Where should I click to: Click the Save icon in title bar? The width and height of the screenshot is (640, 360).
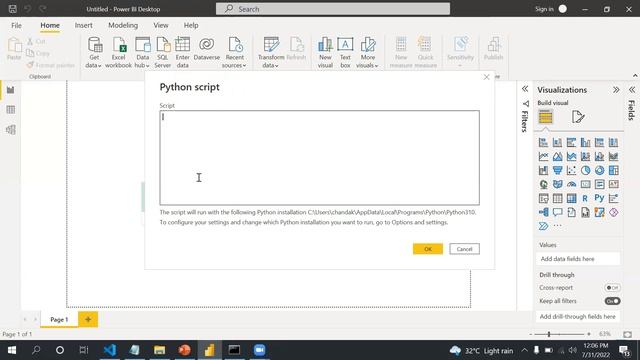[x=13, y=9]
